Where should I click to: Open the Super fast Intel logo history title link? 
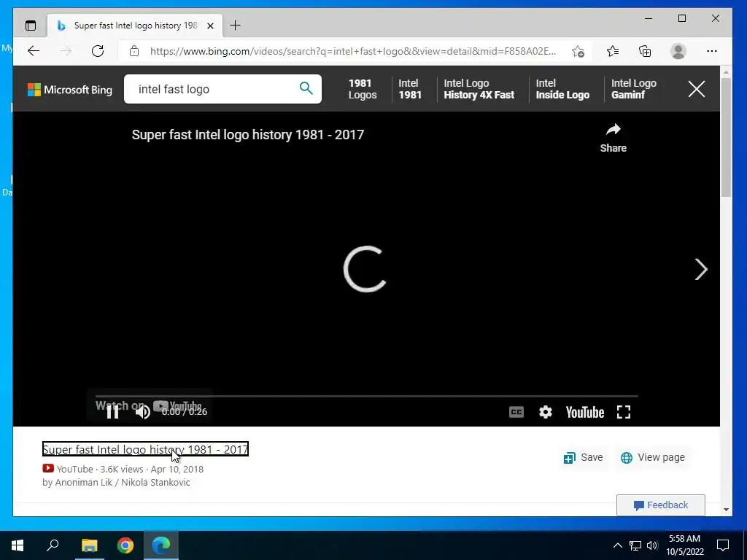(x=145, y=449)
